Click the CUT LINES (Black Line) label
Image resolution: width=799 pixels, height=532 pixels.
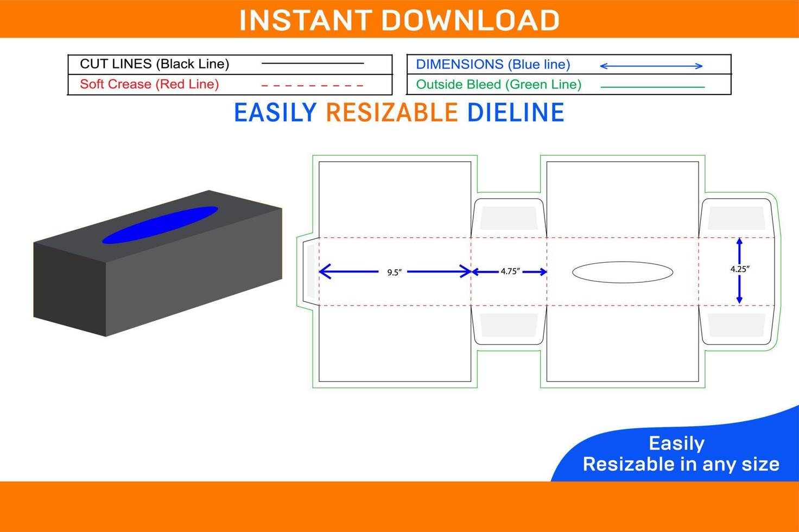(155, 64)
